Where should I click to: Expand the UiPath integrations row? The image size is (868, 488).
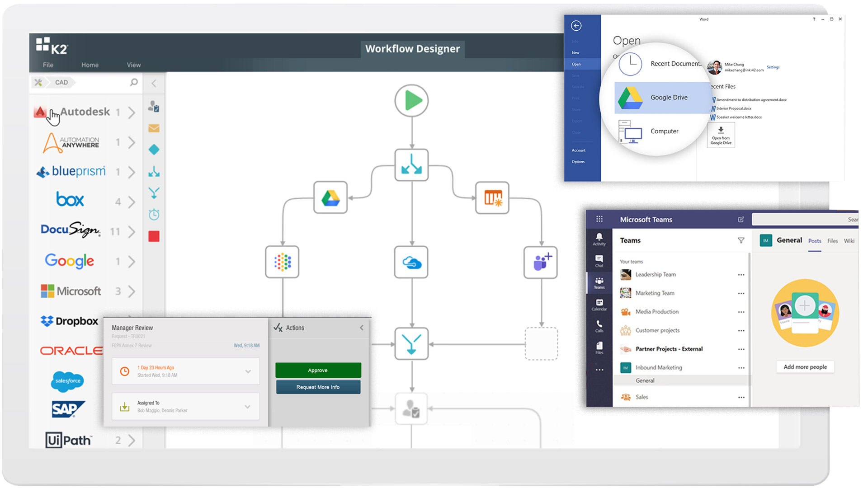click(132, 440)
